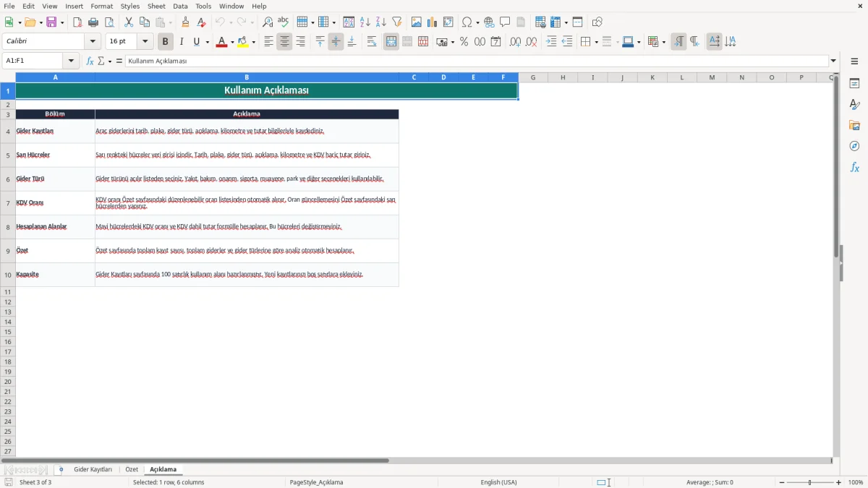Open Font Name dropdown arrow

pos(93,42)
